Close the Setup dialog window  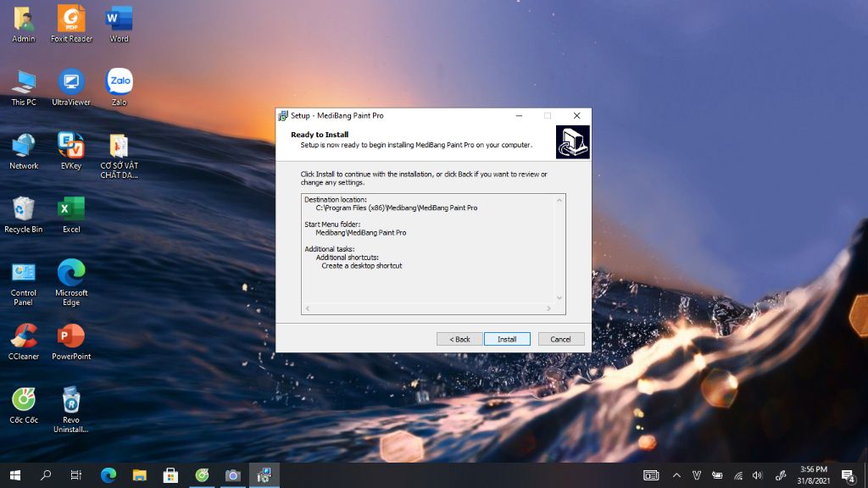tap(576, 115)
